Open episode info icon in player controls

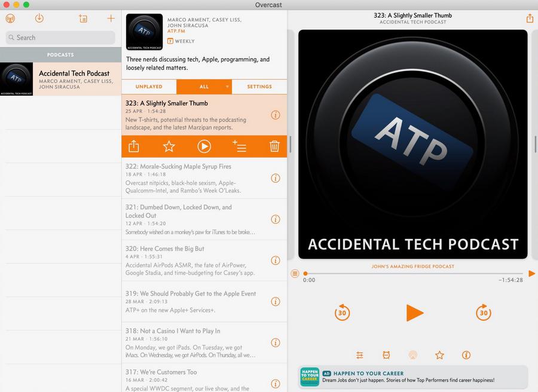point(466,356)
